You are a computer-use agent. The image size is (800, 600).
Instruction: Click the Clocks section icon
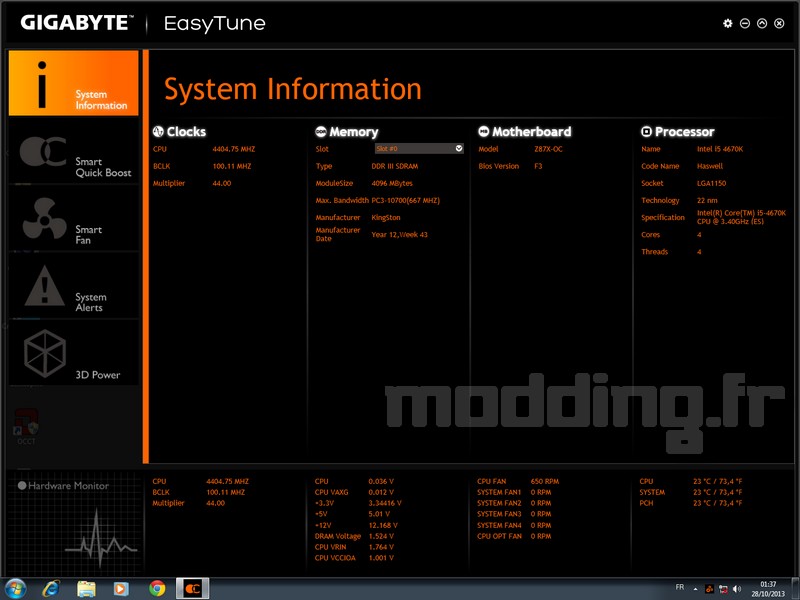click(158, 132)
